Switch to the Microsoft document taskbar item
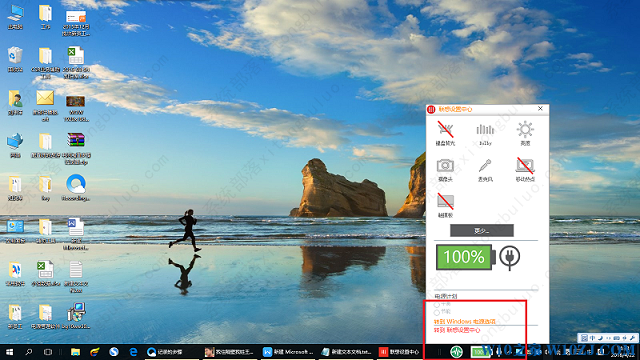This screenshot has width=640, height=360. 288,352
